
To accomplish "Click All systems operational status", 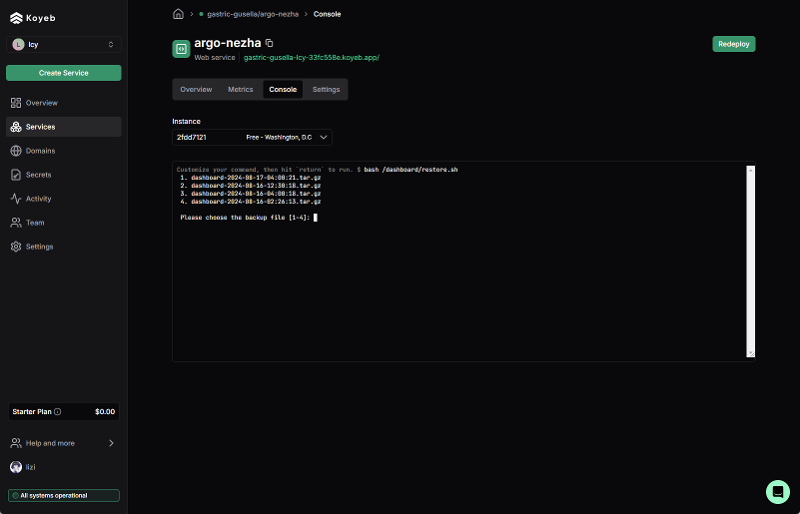I will pos(64,496).
